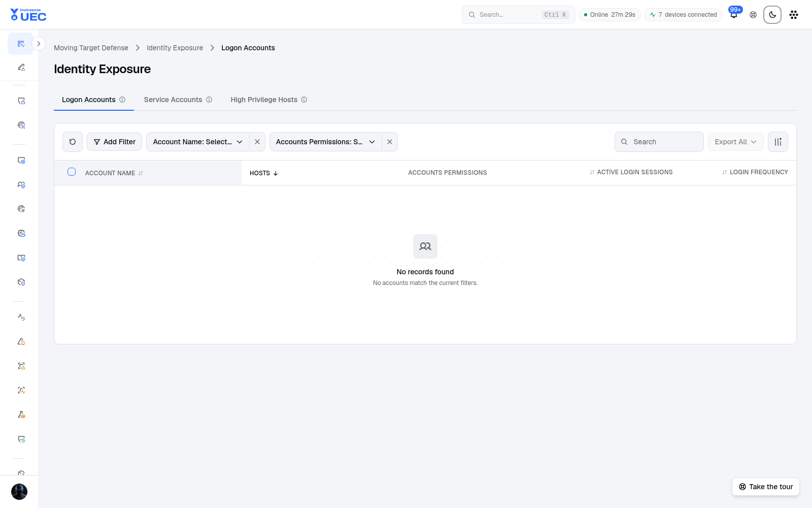
Task: Sort by Hosts column
Action: tap(264, 173)
